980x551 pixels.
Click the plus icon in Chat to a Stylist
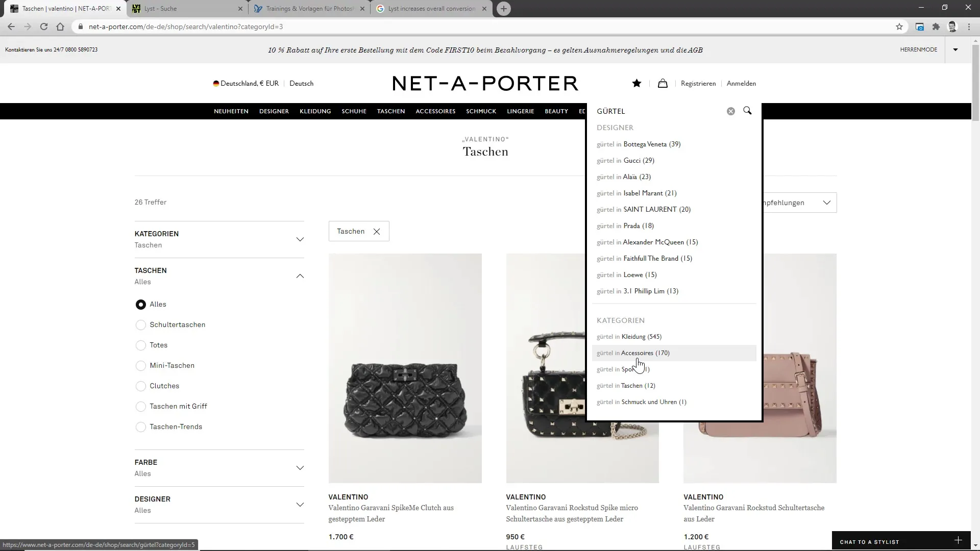(958, 540)
